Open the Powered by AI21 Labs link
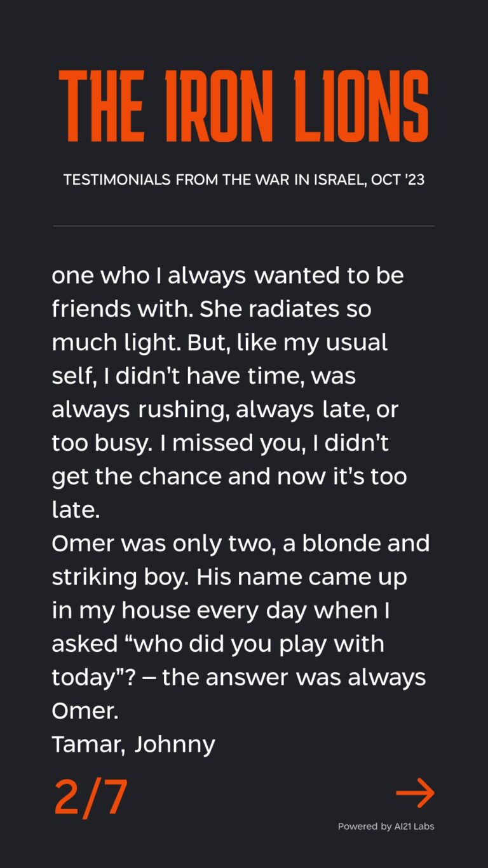 (x=386, y=827)
